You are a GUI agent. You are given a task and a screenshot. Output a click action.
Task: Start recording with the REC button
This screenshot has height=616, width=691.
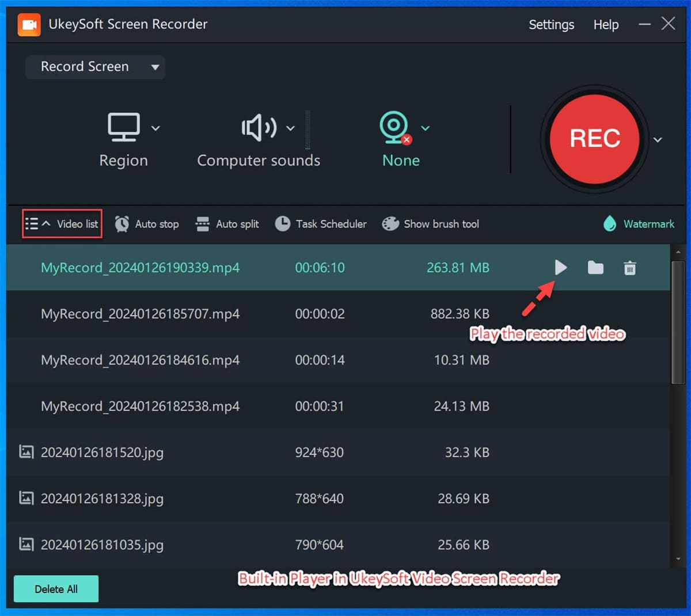point(594,139)
